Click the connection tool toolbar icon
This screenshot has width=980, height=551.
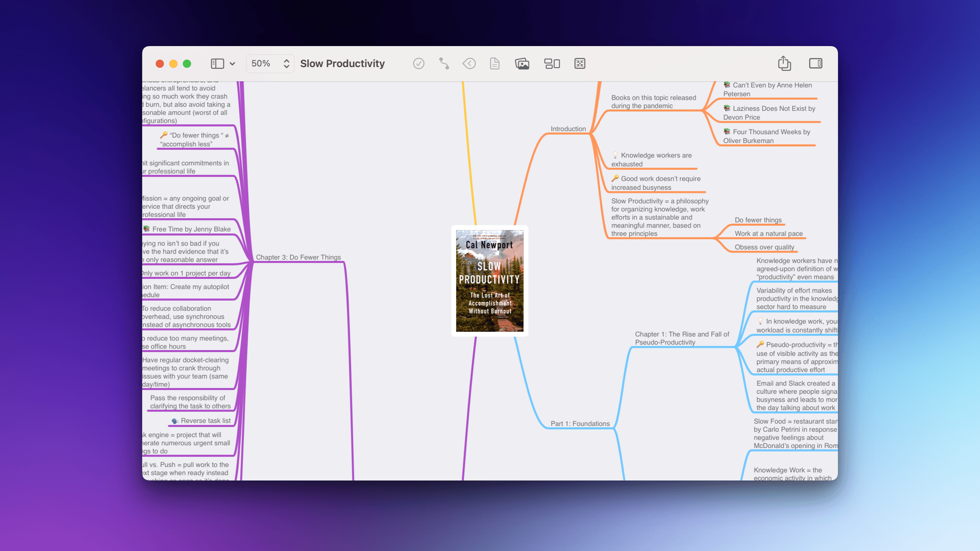pos(444,64)
